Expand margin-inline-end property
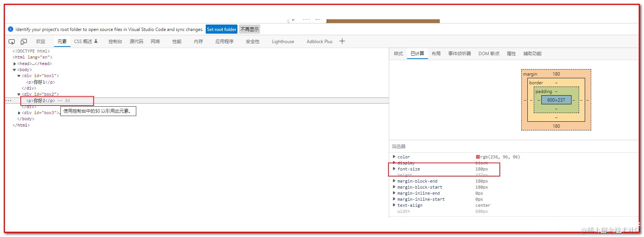This screenshot has width=644, height=237. tap(394, 193)
